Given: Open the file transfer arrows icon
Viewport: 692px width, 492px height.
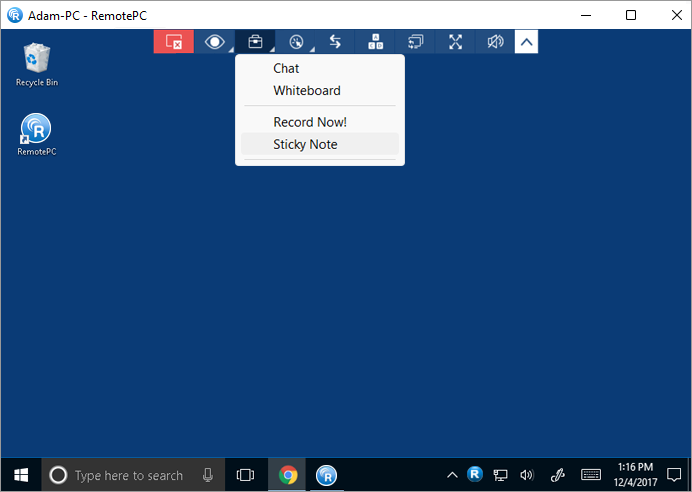Looking at the screenshot, I should 335,42.
